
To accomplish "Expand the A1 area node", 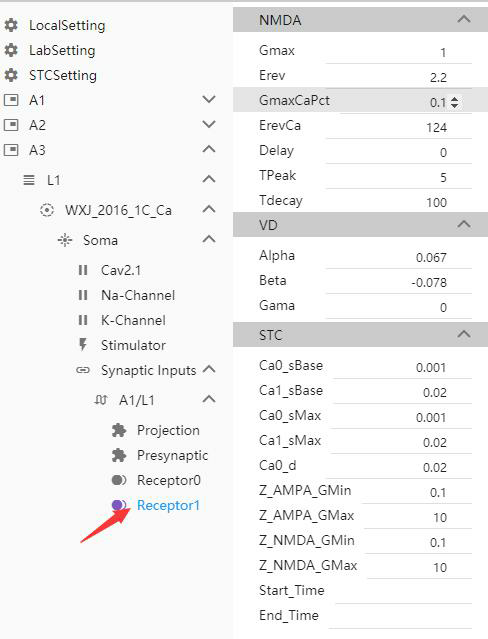I will point(209,100).
